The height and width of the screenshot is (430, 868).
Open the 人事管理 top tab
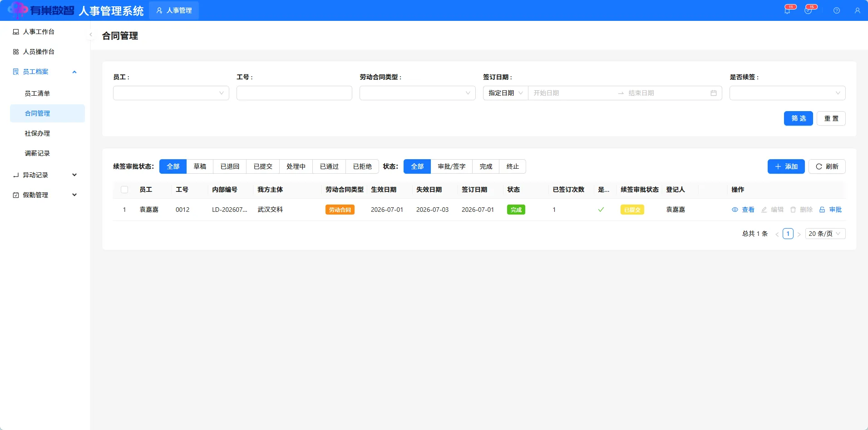(174, 10)
